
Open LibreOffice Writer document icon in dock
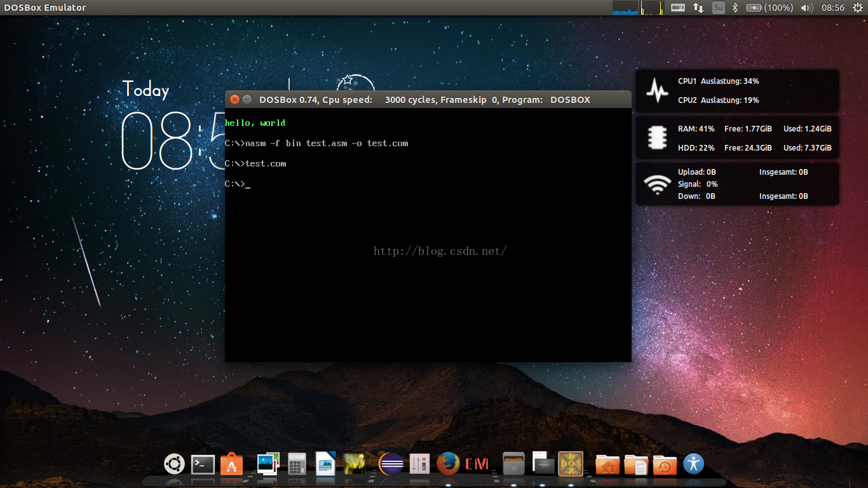pyautogui.click(x=325, y=464)
